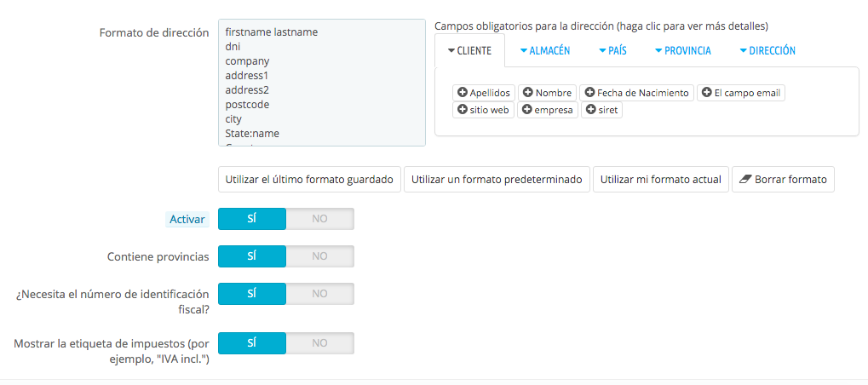
Task: Expand the PAÍS fields tab
Action: [612, 51]
